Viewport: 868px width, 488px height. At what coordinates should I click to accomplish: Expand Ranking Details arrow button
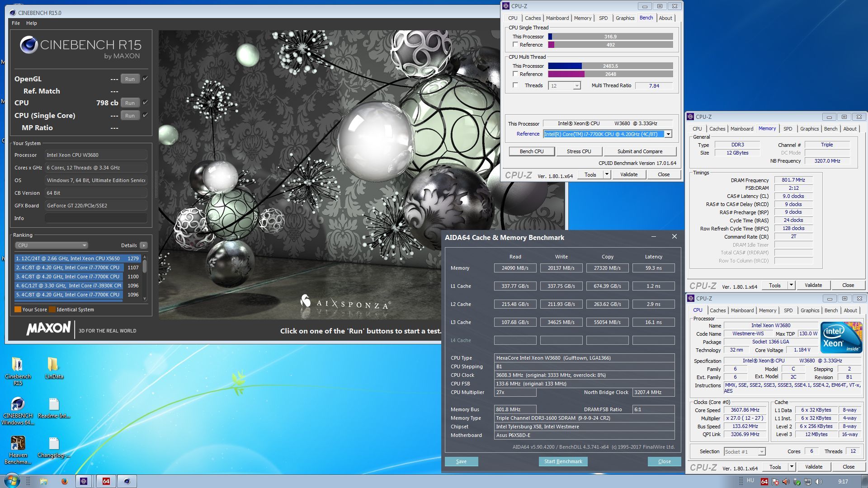coord(144,245)
